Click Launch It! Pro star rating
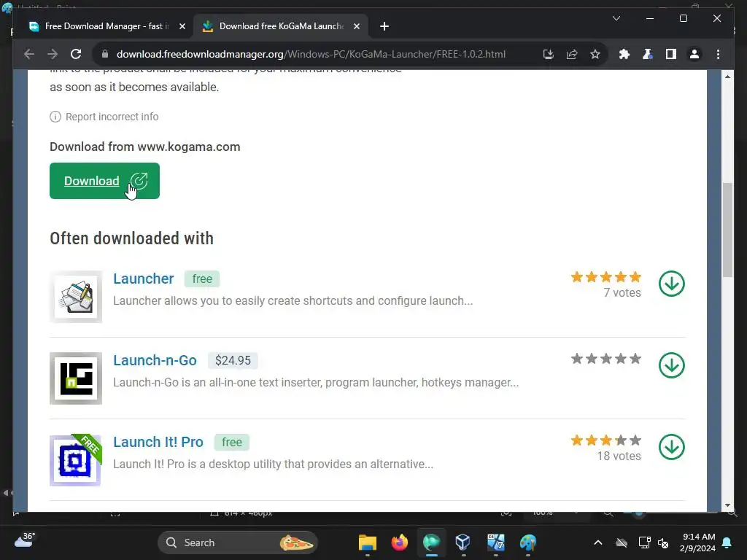747x560 pixels. 606,440
